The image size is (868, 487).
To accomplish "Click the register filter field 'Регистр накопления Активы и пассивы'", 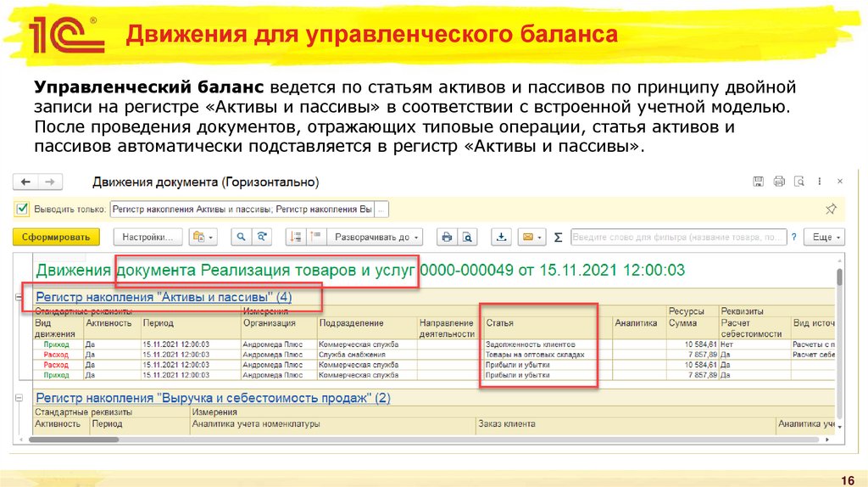I will coord(242,209).
